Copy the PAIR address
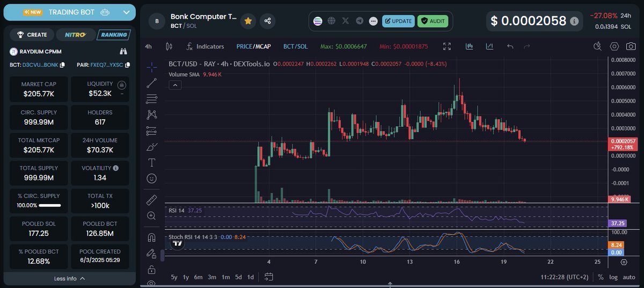 pyautogui.click(x=127, y=65)
